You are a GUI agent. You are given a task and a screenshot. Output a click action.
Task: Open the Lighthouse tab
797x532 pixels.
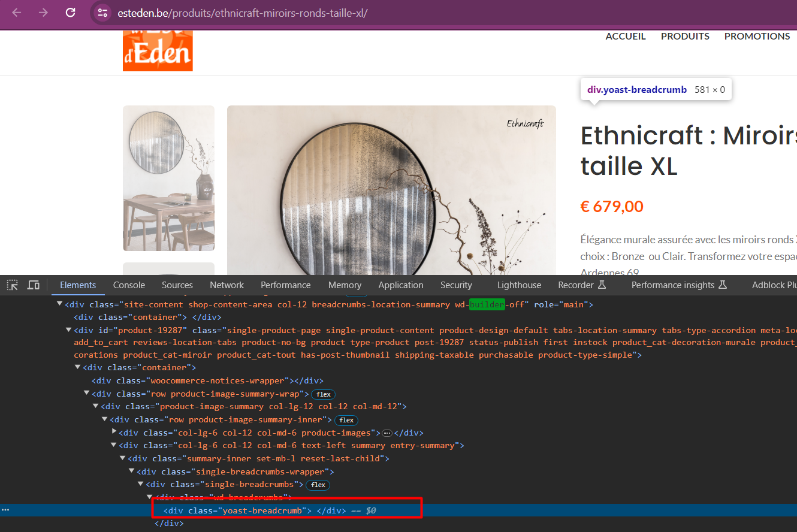coord(519,285)
